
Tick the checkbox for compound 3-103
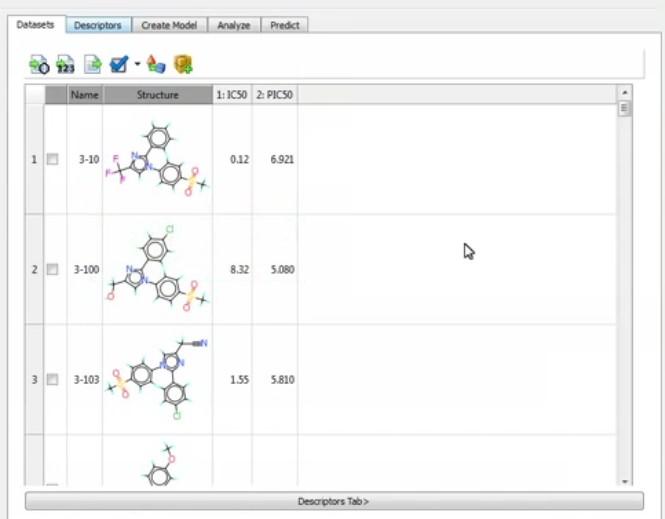tap(52, 379)
